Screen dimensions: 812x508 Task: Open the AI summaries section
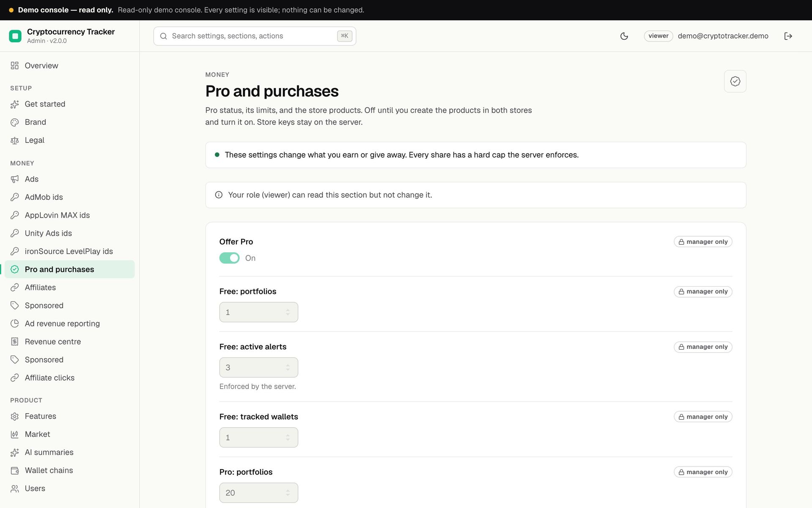(70, 453)
